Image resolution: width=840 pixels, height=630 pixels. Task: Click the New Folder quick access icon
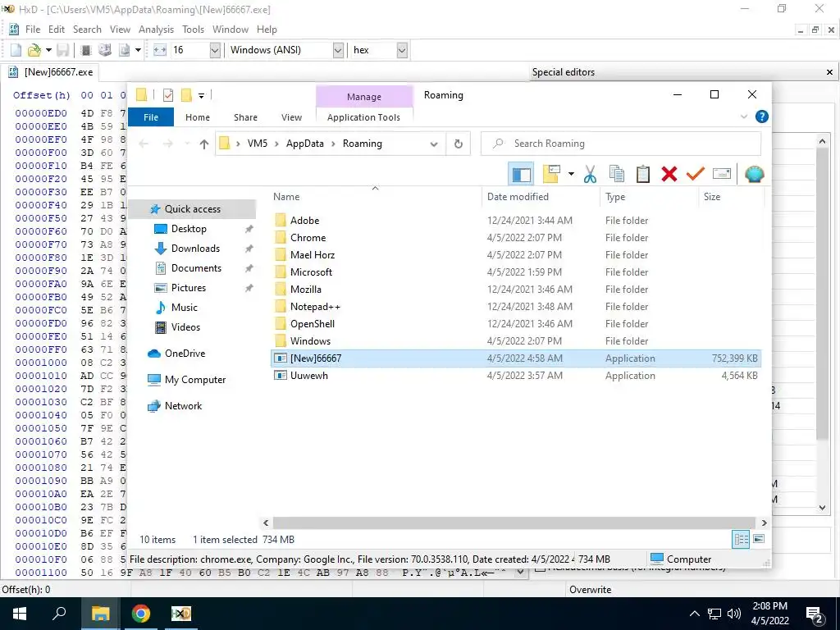186,95
